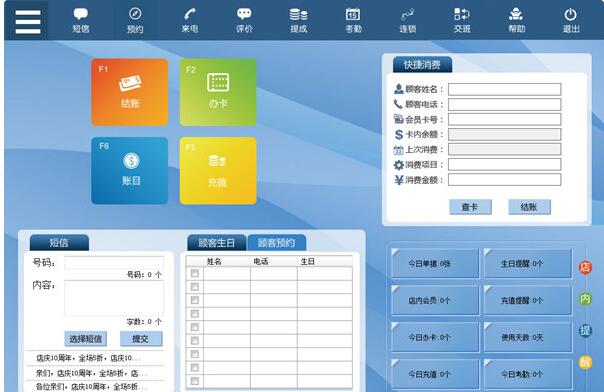Click the 交班 shift handover icon
This screenshot has height=392, width=604.
(462, 20)
